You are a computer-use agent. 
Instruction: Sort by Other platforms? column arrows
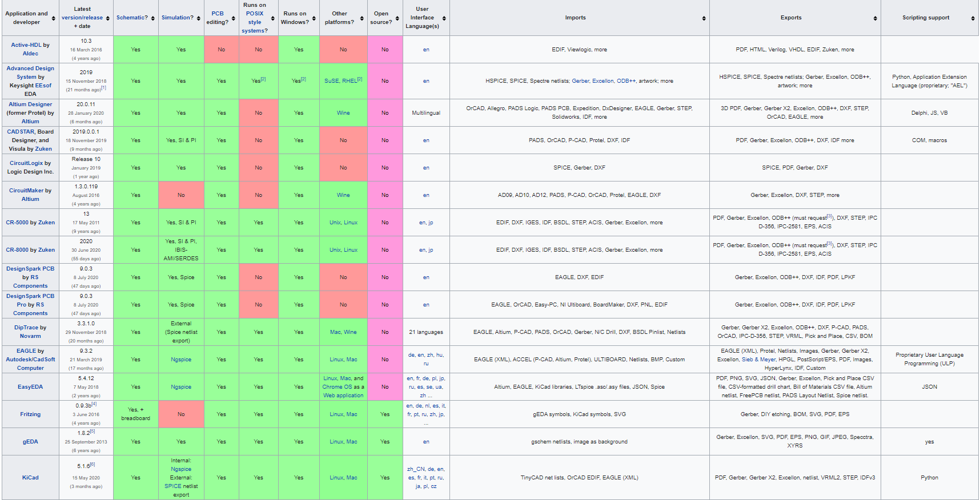pos(362,18)
